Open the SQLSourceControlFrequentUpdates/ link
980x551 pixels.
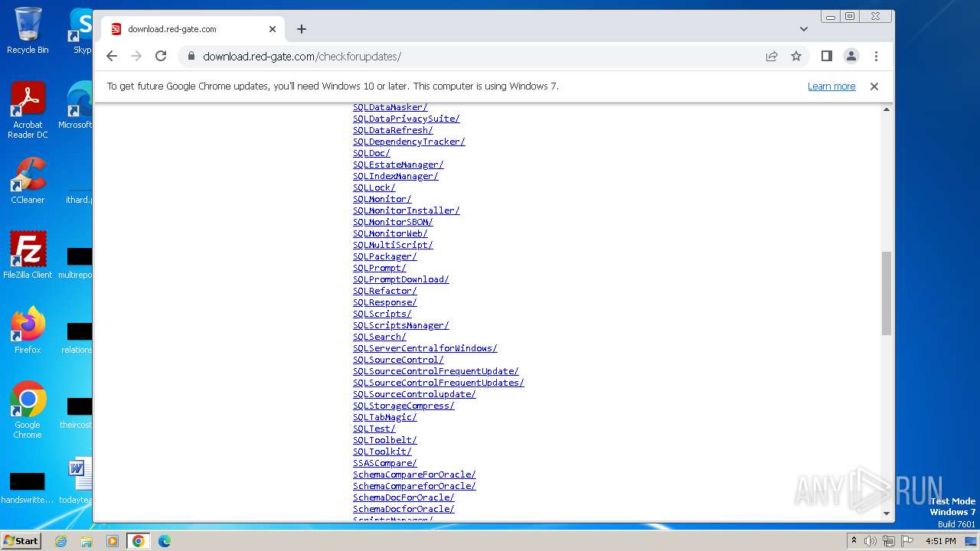pos(439,383)
